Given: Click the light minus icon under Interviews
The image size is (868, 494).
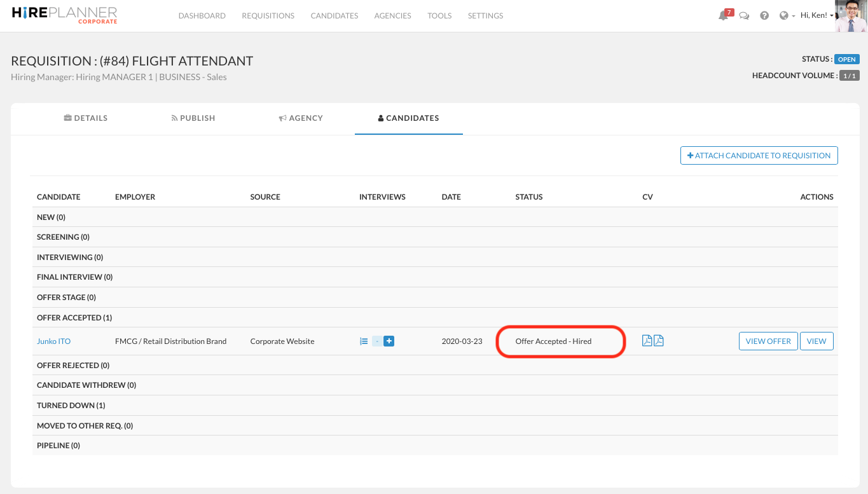Looking at the screenshot, I should [x=377, y=341].
